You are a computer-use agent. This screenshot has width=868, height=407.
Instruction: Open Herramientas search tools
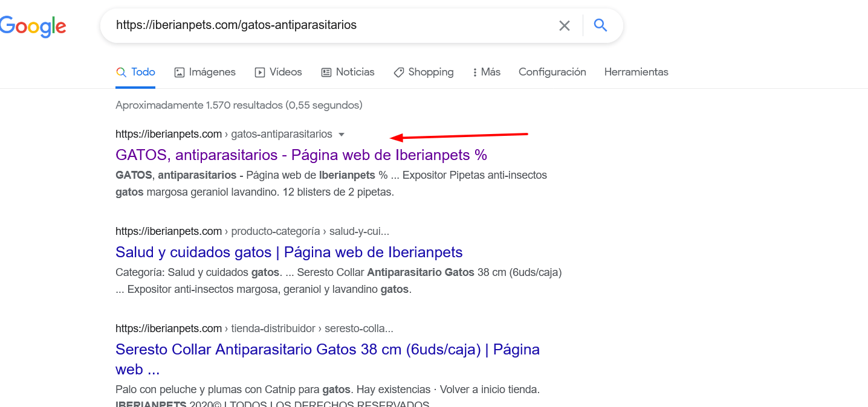tap(636, 72)
